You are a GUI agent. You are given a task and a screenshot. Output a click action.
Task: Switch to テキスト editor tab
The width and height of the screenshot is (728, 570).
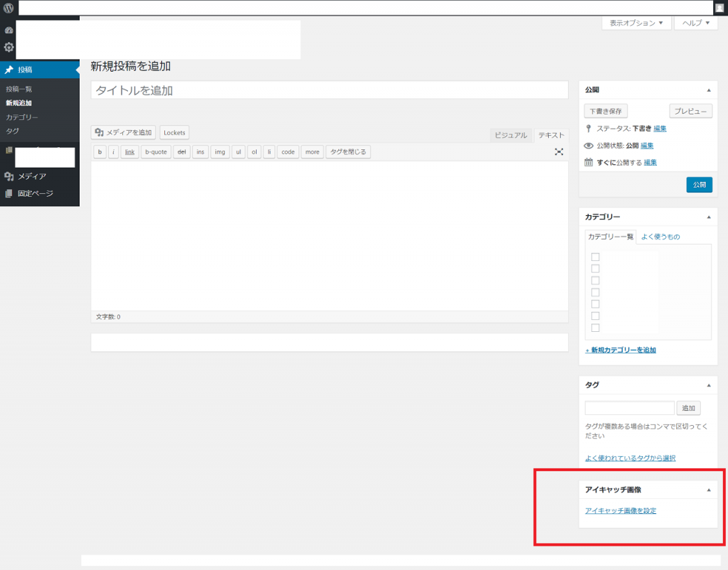pos(551,135)
